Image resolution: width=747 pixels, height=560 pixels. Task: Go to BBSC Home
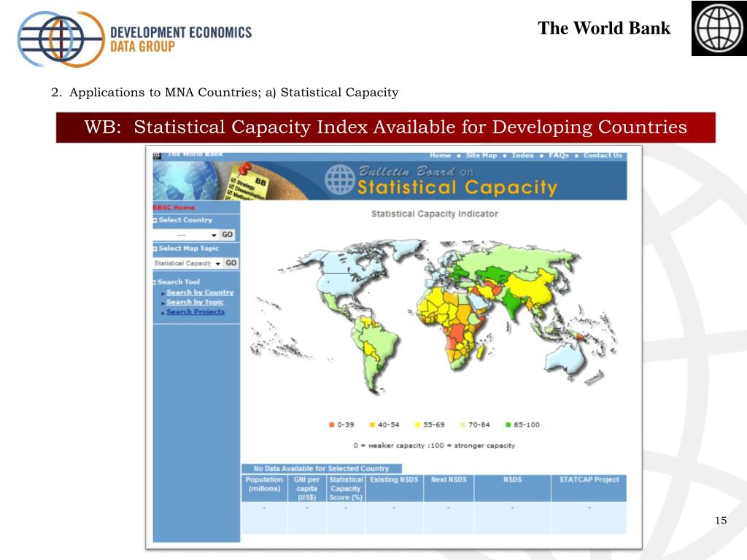point(174,208)
